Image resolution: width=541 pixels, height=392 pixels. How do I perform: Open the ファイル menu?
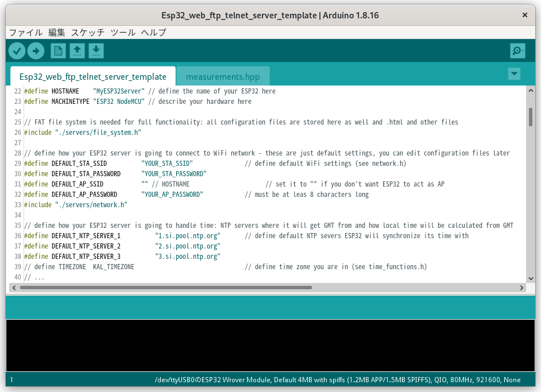tap(26, 32)
